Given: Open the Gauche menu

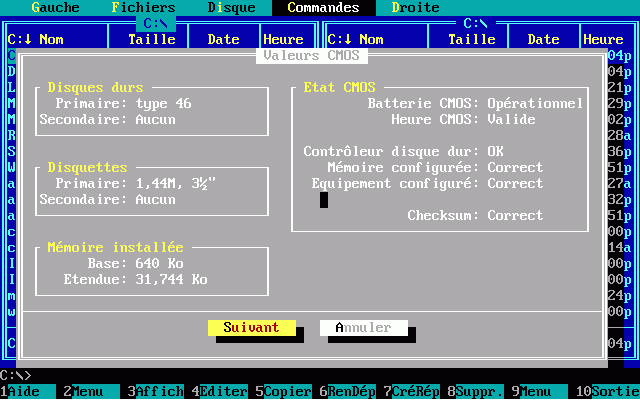Looking at the screenshot, I should tap(55, 7).
